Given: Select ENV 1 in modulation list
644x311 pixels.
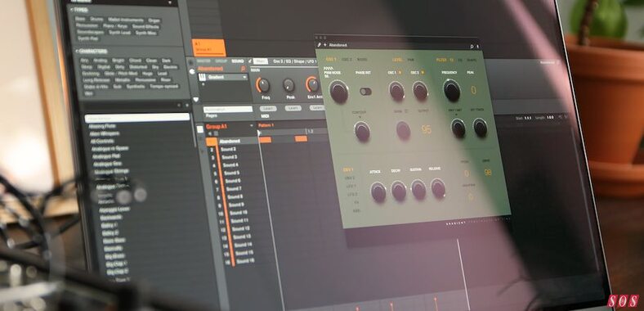Looking at the screenshot, I should click(348, 169).
